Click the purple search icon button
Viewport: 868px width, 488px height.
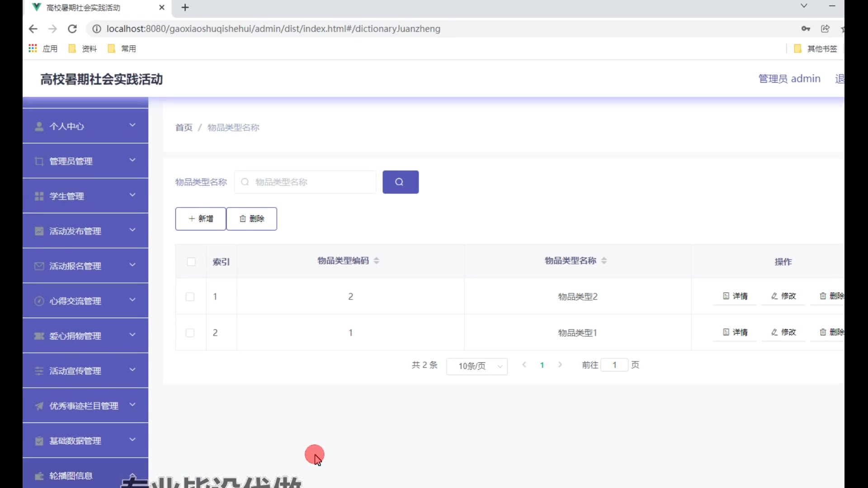coord(400,182)
